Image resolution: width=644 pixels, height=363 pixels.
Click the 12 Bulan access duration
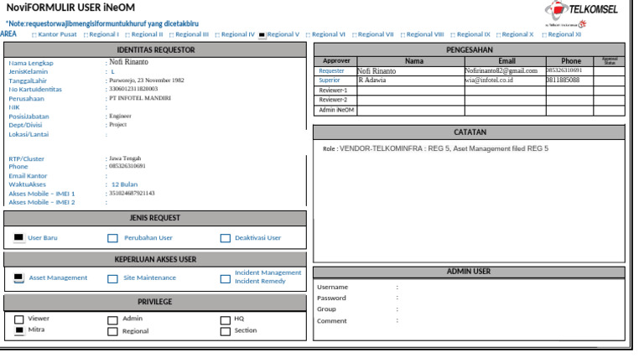click(x=124, y=184)
